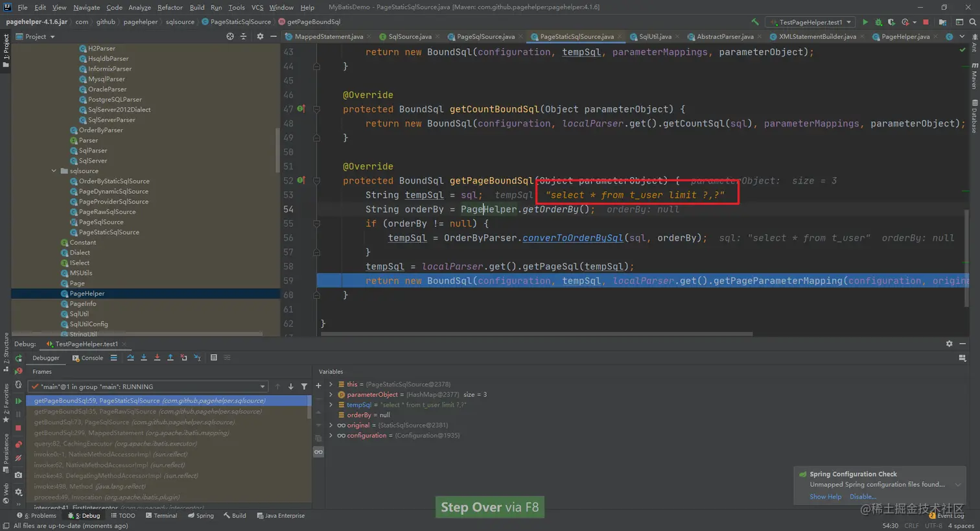Toggle Mute Breakpoints in the debug sidebar

point(18,458)
